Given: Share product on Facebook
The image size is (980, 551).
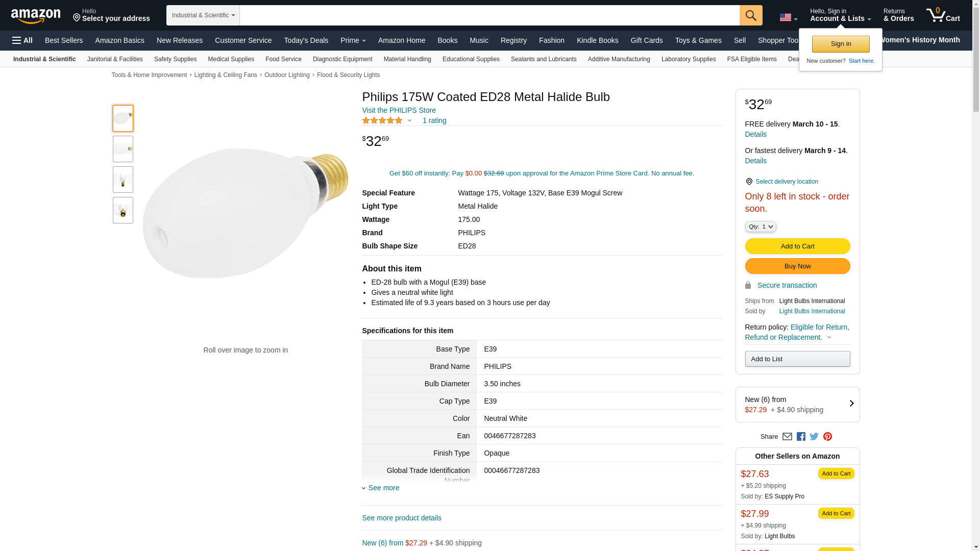Looking at the screenshot, I should 801,437.
